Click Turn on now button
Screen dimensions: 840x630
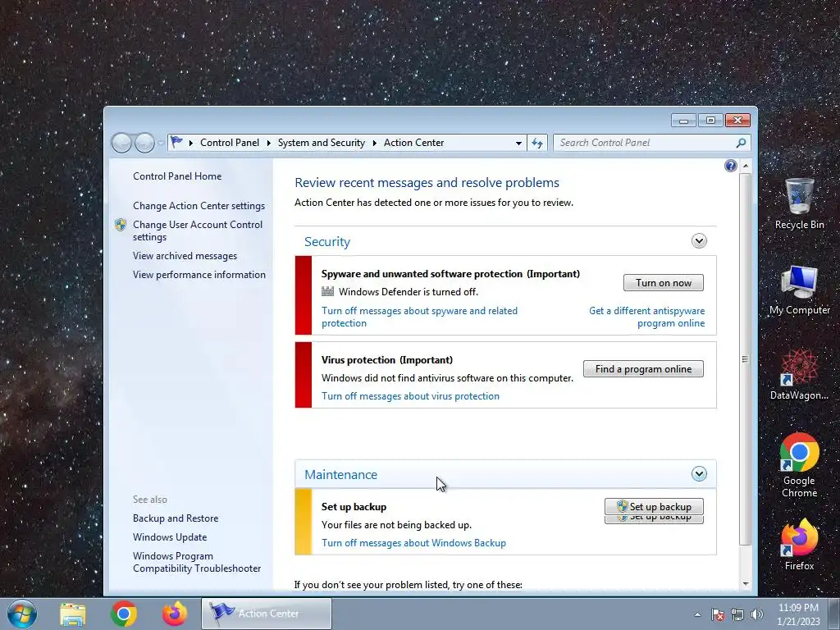tap(663, 283)
